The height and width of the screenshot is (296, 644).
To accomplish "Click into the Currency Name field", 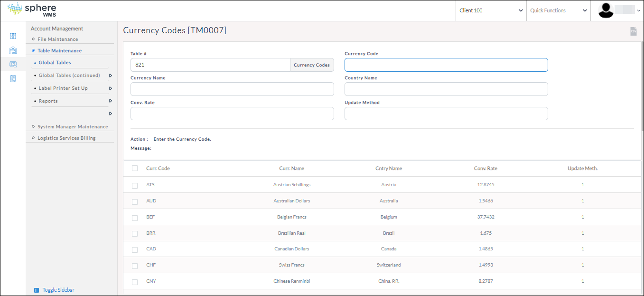I will (232, 89).
